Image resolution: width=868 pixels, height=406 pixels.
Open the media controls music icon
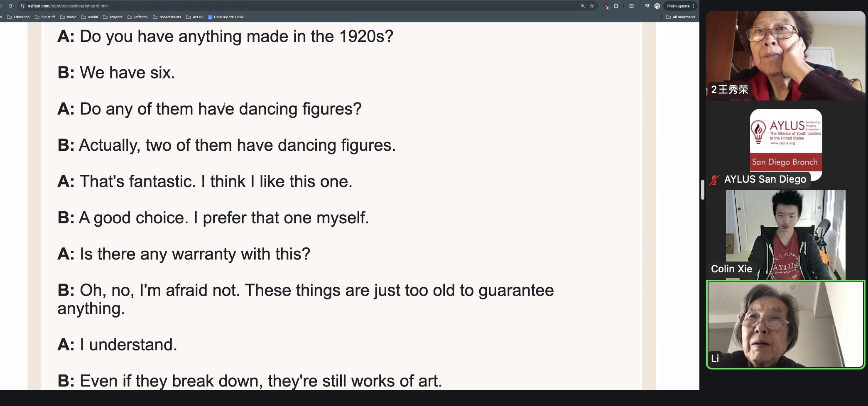(647, 6)
